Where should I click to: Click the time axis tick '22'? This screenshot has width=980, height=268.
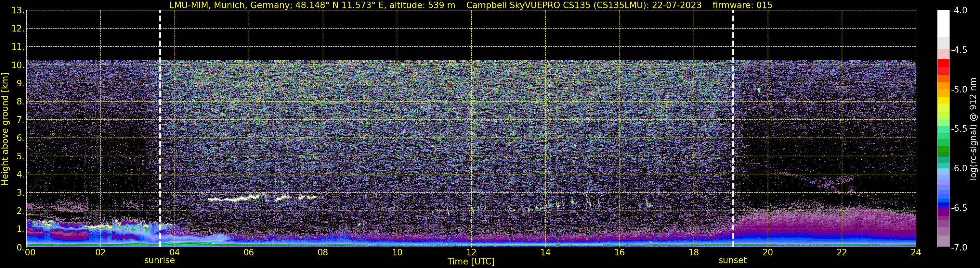[842, 252]
